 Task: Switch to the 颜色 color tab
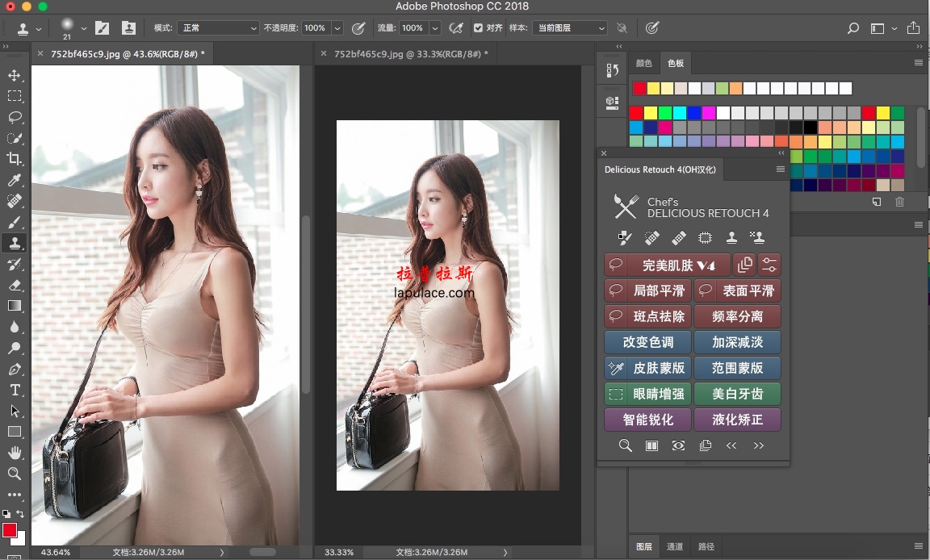point(643,63)
